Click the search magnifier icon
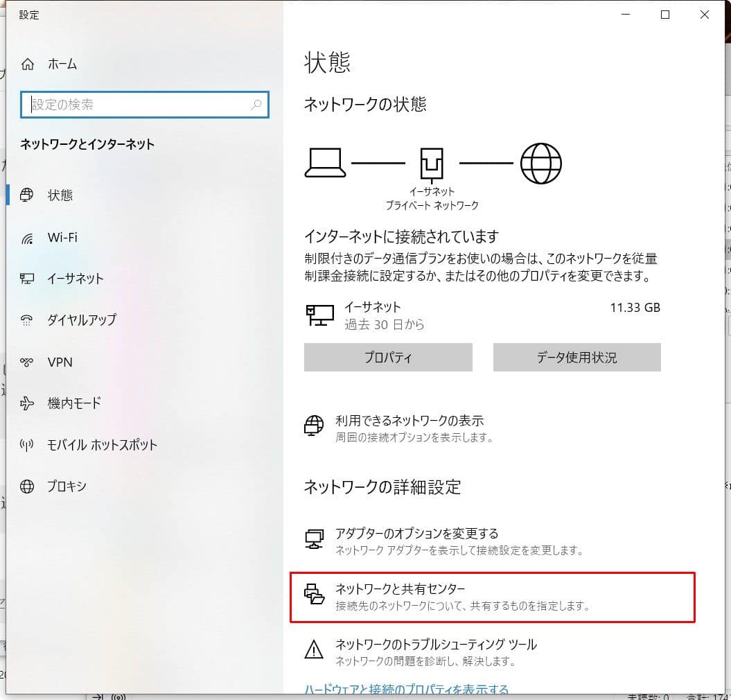The height and width of the screenshot is (700, 731). (256, 105)
